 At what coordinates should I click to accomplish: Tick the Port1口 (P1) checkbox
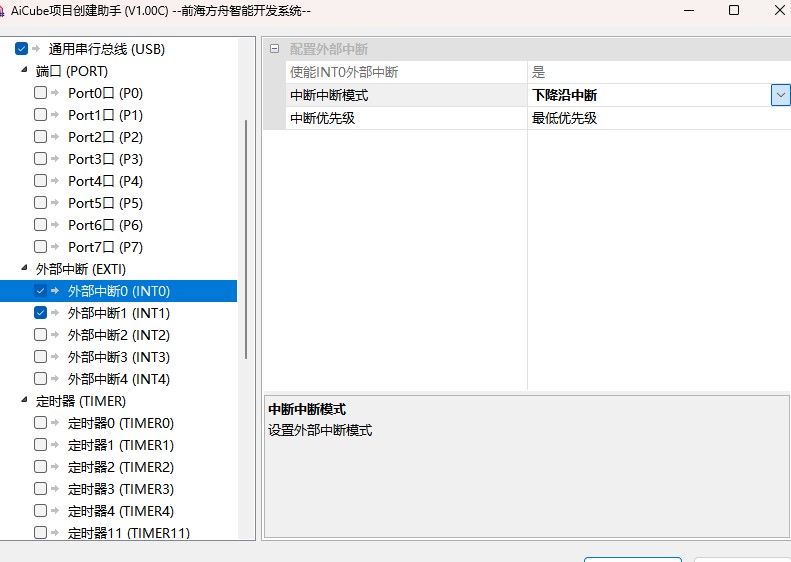(x=40, y=115)
